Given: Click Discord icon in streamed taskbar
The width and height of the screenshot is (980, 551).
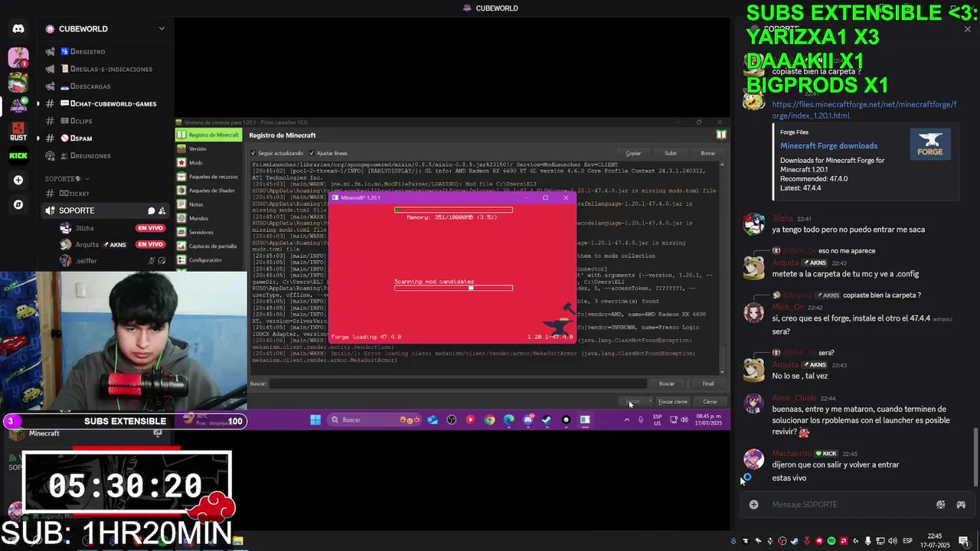Looking at the screenshot, I should pos(528,419).
